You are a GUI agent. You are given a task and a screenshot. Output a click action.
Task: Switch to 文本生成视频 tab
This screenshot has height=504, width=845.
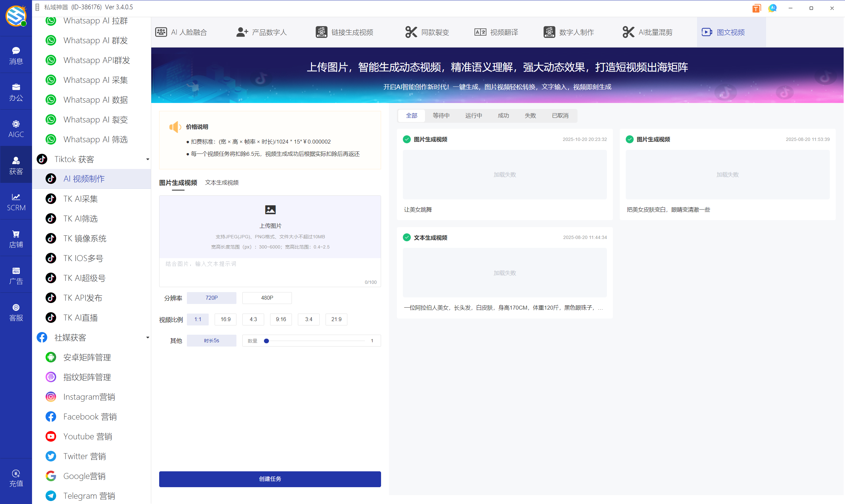[x=222, y=183]
